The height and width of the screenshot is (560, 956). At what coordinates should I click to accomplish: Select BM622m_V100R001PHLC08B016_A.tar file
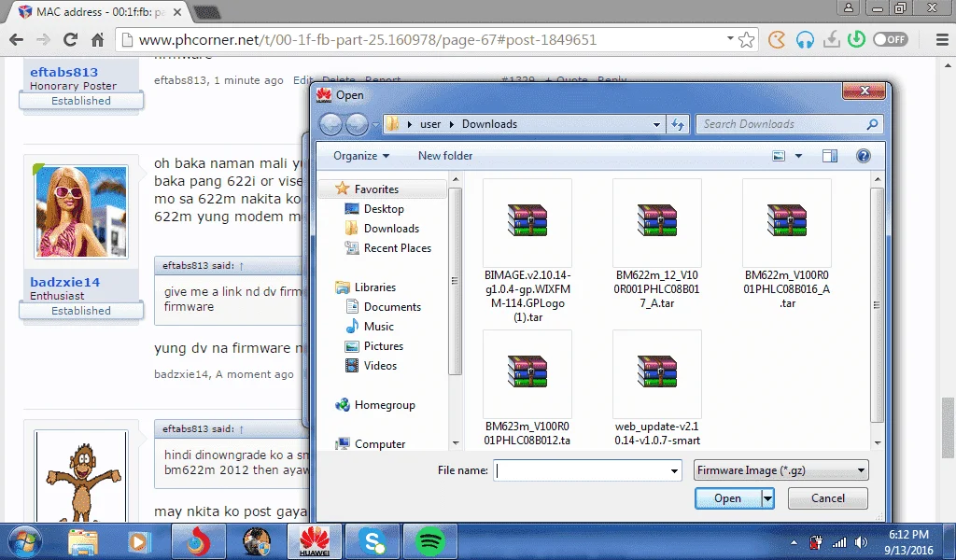tap(786, 244)
